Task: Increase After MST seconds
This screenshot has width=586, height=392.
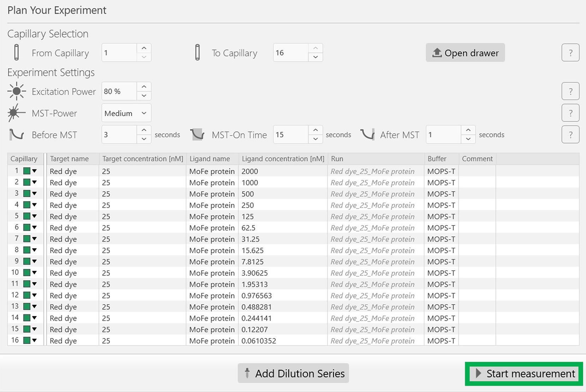Action: click(468, 130)
